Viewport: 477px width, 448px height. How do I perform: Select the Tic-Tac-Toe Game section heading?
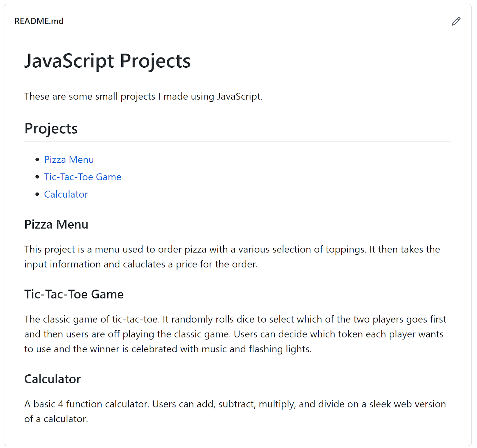(x=74, y=294)
